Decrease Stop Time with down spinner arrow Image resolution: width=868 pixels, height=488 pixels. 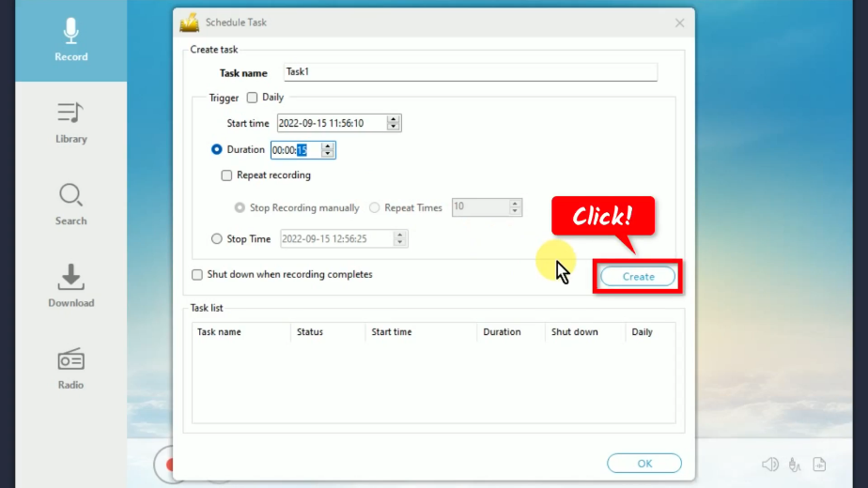399,242
